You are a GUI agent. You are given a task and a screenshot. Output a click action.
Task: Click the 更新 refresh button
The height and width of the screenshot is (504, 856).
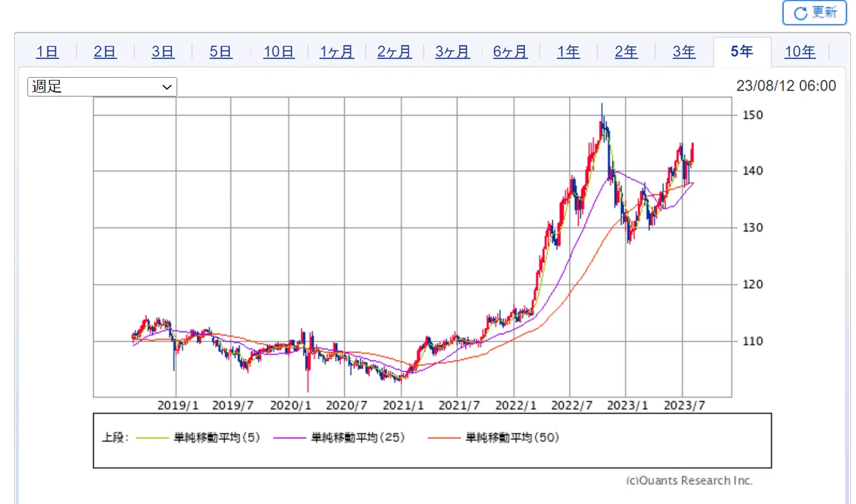(x=814, y=12)
